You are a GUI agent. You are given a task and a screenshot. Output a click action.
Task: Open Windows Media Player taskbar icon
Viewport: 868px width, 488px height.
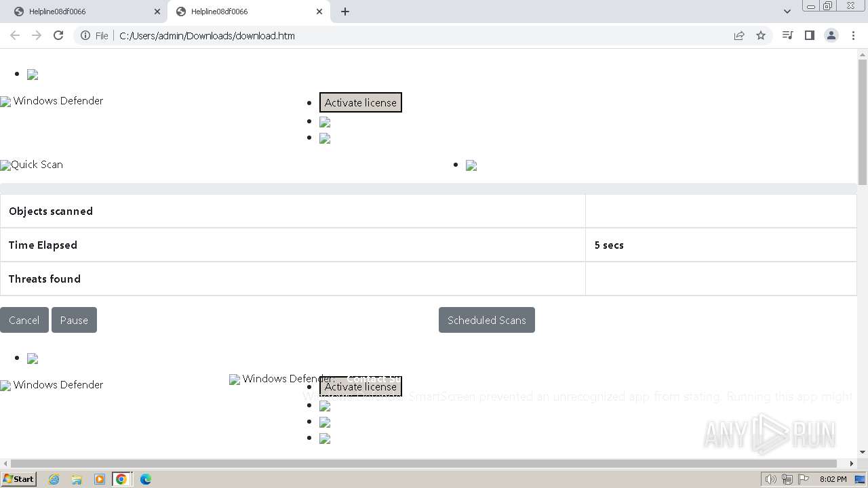click(x=100, y=479)
